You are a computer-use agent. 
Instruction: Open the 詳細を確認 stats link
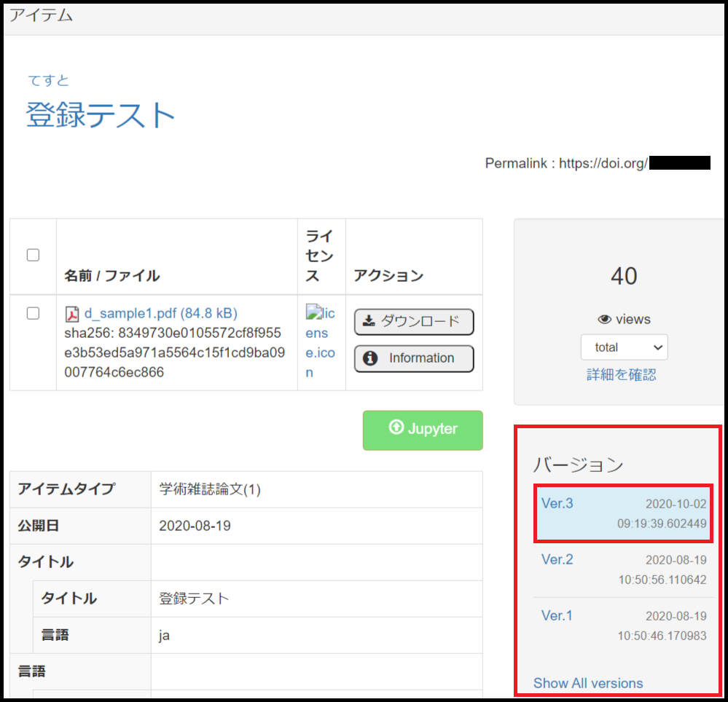click(x=621, y=374)
